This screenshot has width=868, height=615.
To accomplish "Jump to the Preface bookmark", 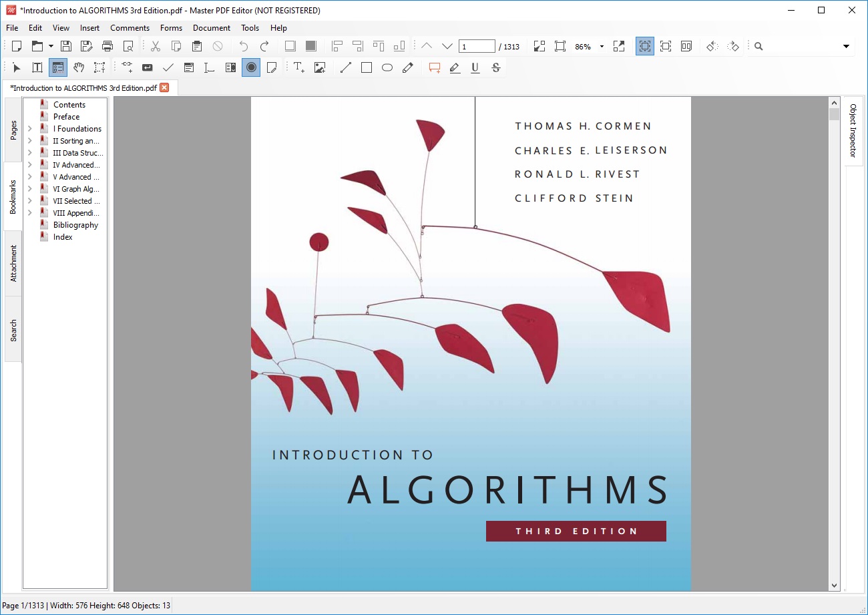I will [x=66, y=117].
